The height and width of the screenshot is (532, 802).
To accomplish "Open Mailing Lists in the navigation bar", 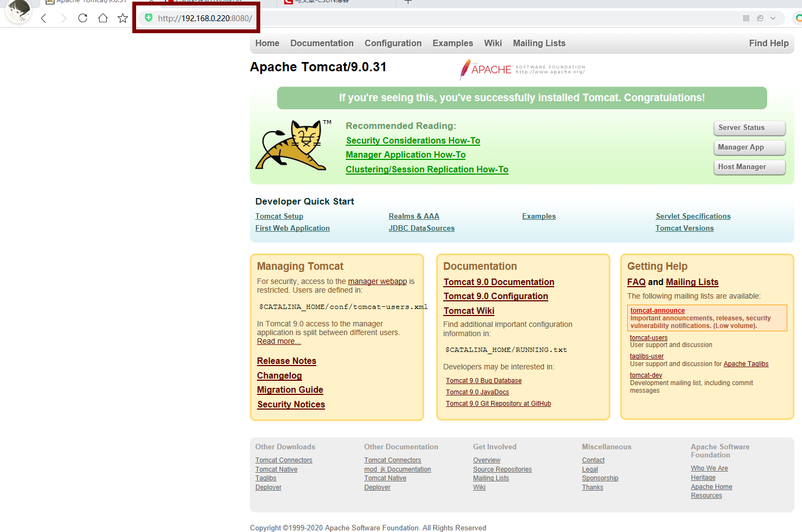I will tap(539, 43).
